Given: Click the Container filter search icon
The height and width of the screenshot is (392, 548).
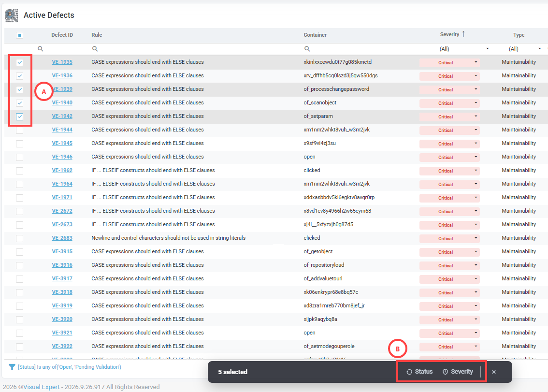Looking at the screenshot, I should pos(307,49).
